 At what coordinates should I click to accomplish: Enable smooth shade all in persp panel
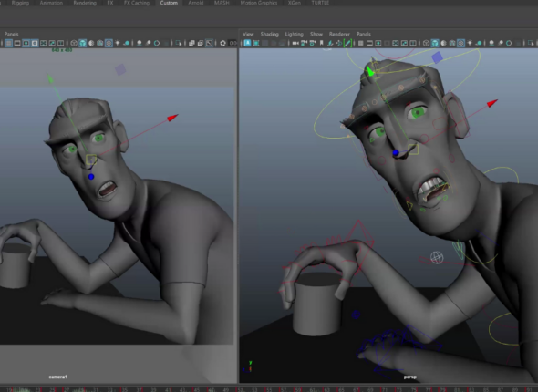(435, 43)
